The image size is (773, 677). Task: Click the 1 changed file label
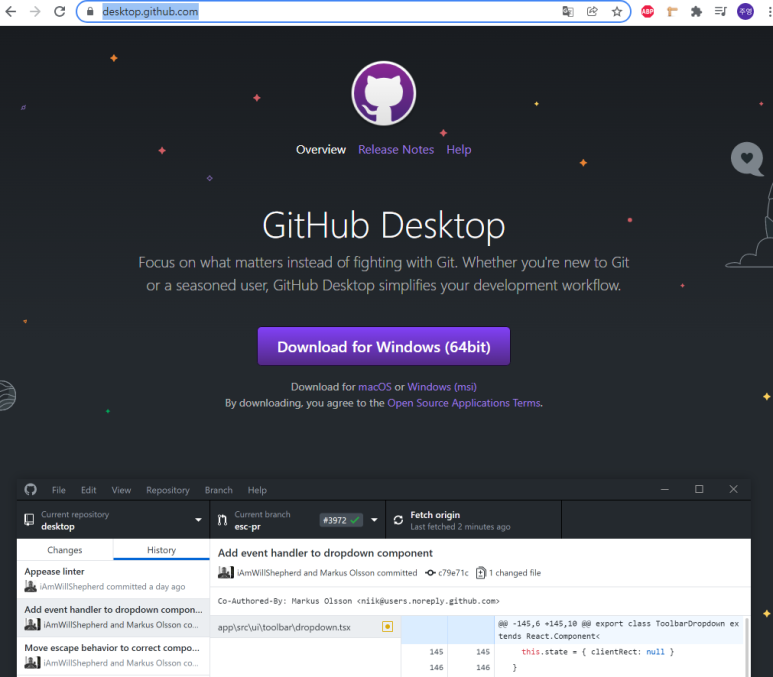click(x=515, y=572)
